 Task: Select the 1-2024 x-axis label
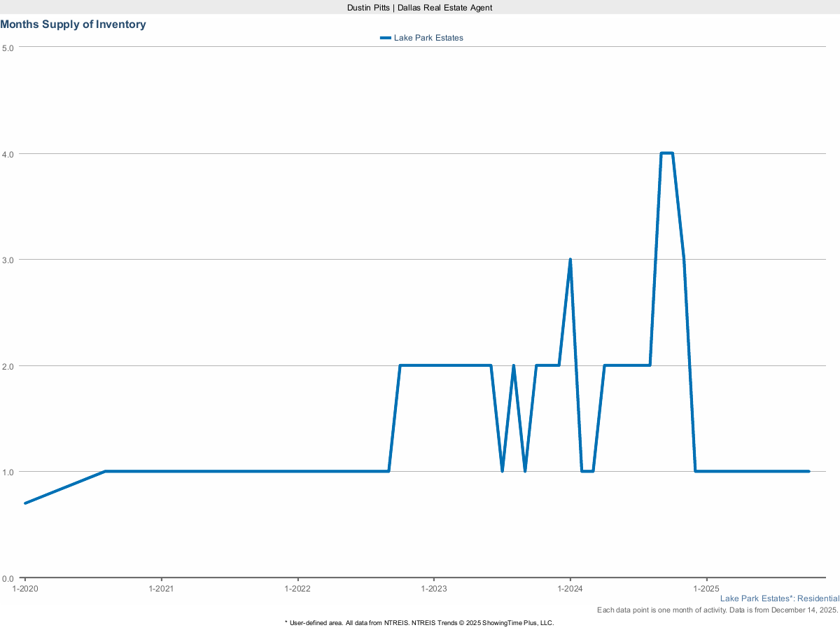(570, 589)
